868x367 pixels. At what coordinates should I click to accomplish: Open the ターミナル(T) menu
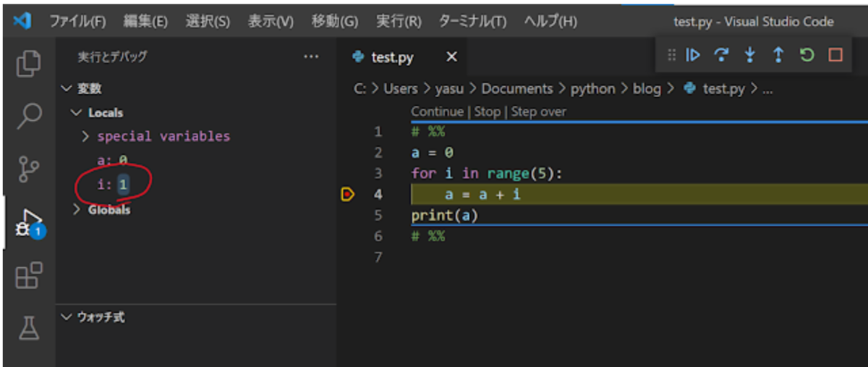[472, 21]
